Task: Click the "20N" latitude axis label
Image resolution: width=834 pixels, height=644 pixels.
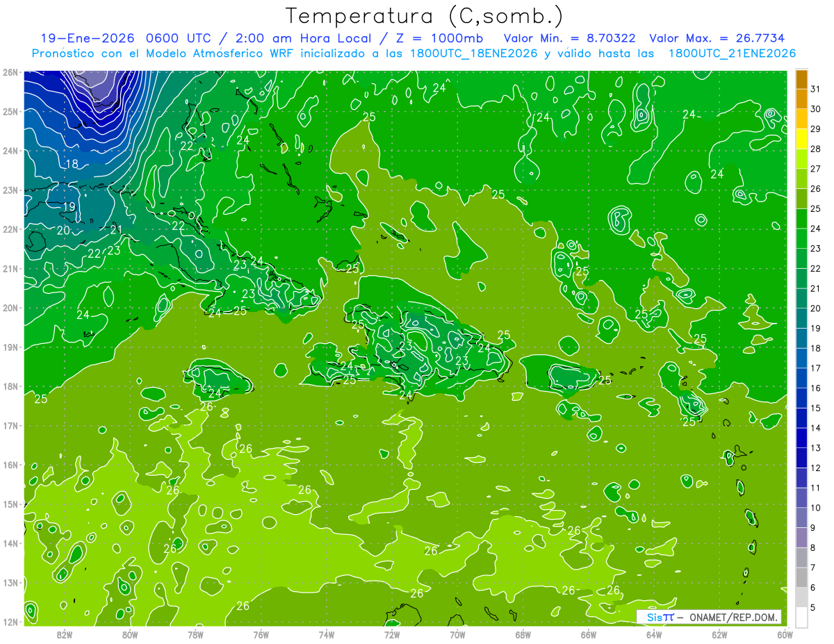Action: click(x=10, y=308)
